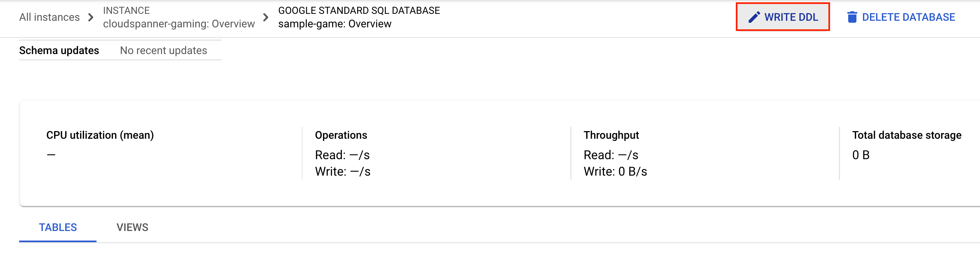Select the Throughput metric heading

coord(611,135)
